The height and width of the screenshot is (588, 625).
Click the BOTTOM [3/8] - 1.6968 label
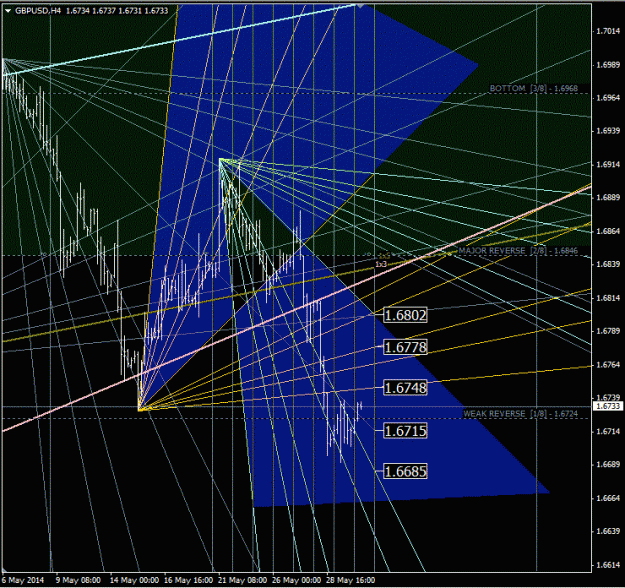[533, 88]
